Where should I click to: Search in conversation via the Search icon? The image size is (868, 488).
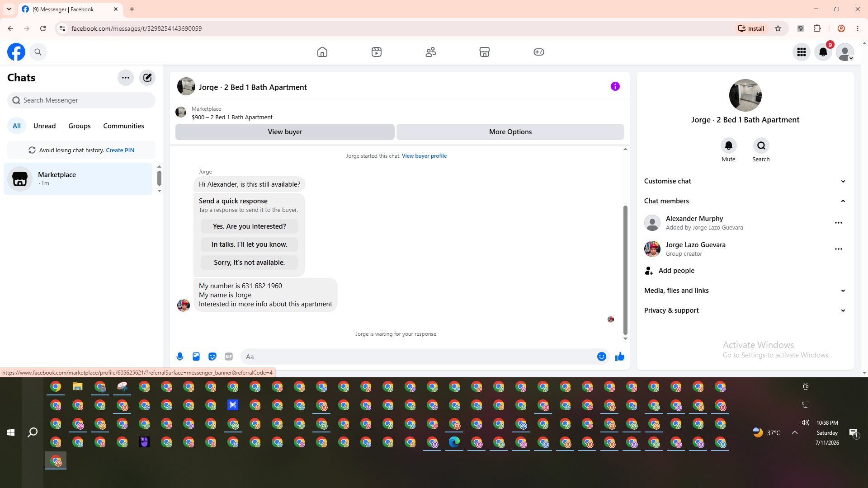click(761, 145)
